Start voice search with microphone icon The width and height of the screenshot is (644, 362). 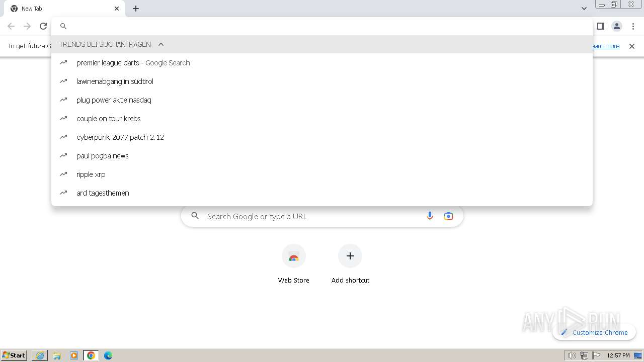430,216
